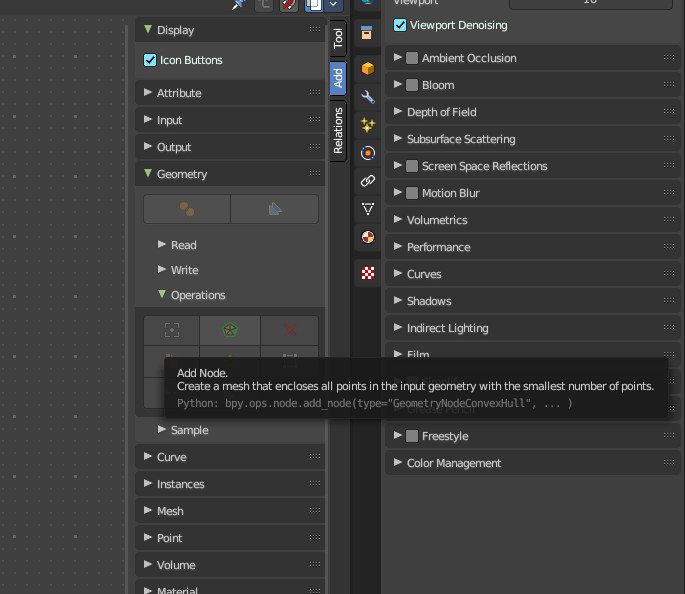Switch to the Relations sidebar tab
685x594 pixels.
click(338, 131)
